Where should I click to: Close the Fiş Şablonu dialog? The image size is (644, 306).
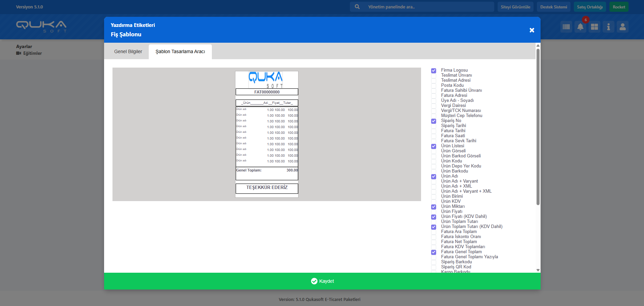pos(532,30)
